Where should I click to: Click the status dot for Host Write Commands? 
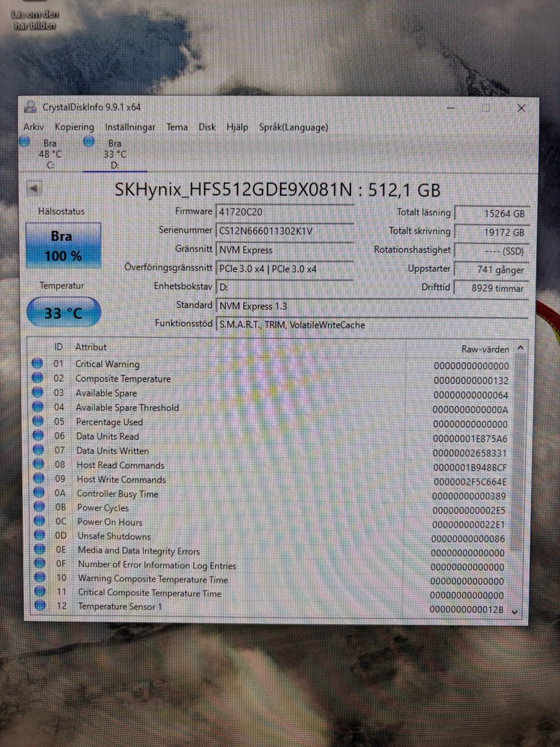39,479
